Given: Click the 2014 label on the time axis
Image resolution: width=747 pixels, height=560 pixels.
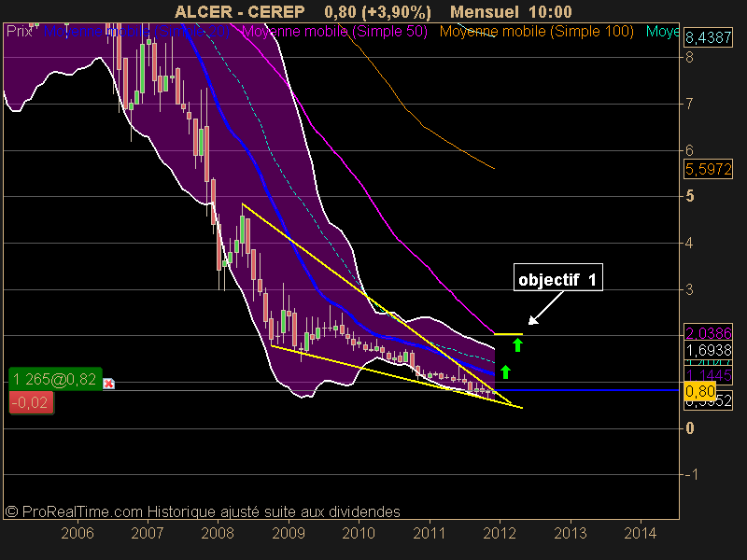Looking at the screenshot, I should (641, 533).
